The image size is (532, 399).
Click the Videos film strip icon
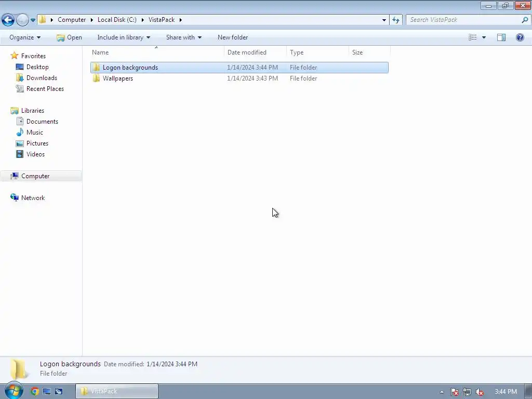20,154
